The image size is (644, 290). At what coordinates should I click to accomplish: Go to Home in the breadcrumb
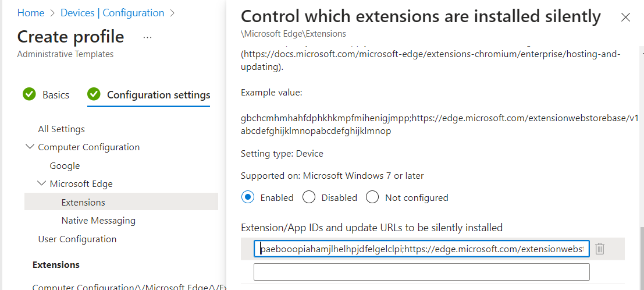31,13
